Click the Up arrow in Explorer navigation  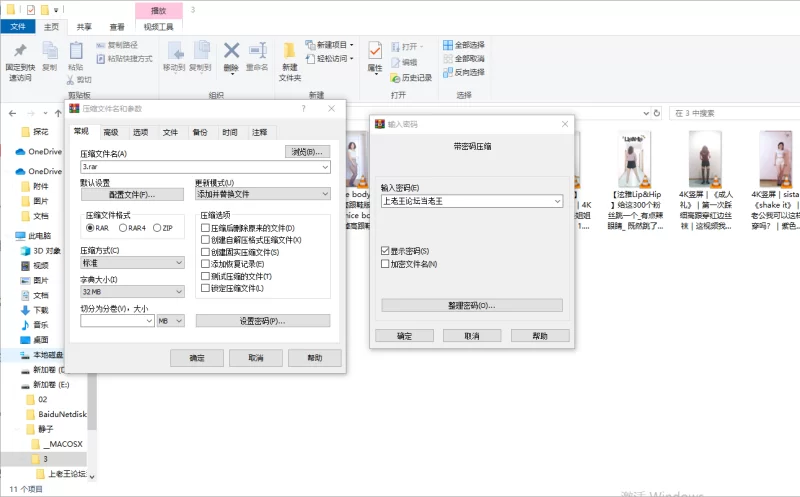pyautogui.click(x=58, y=113)
